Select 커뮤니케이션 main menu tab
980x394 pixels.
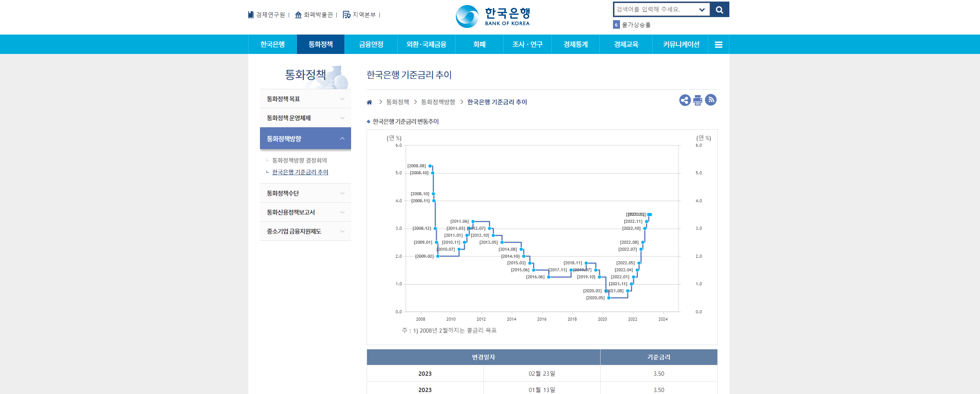[681, 44]
